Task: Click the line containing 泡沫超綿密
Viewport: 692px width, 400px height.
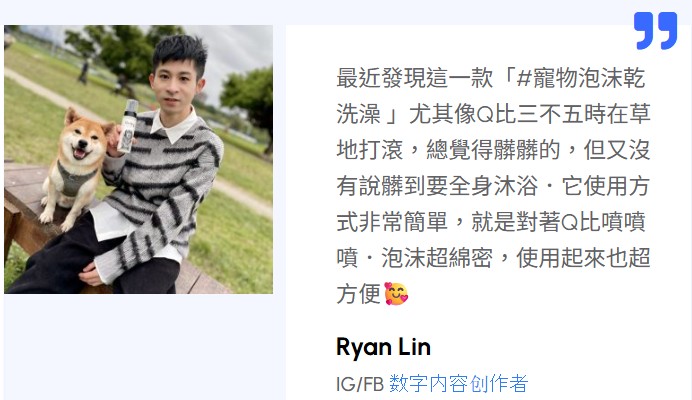Action: coord(493,257)
